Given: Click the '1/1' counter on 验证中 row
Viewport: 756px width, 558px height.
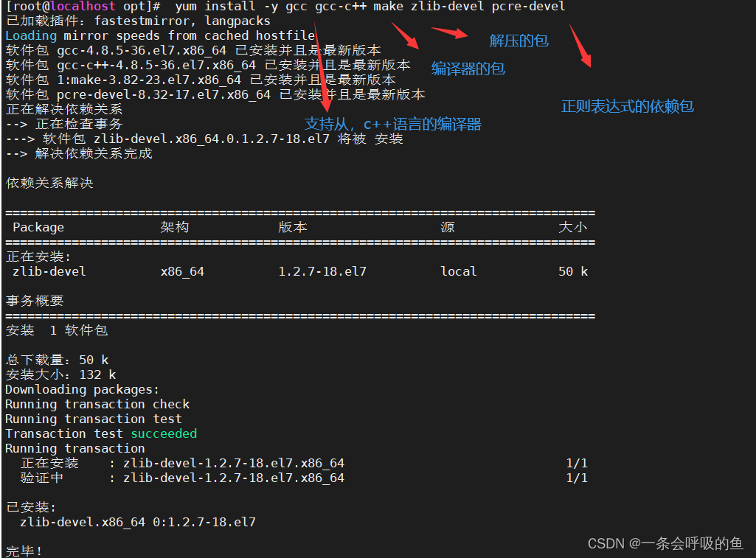Looking at the screenshot, I should 577,478.
